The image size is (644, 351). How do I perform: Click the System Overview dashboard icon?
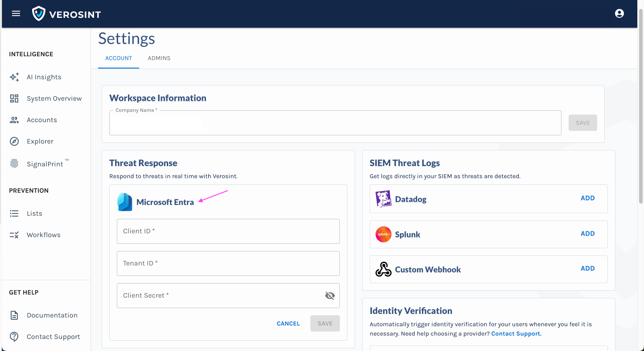click(x=14, y=98)
